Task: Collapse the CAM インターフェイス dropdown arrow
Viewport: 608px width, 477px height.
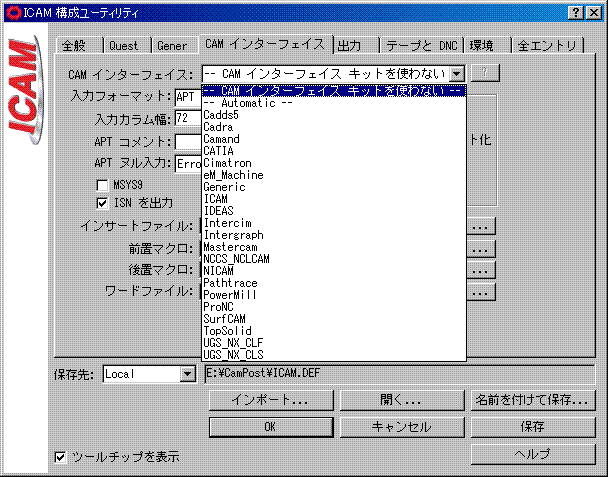Action: tap(457, 73)
